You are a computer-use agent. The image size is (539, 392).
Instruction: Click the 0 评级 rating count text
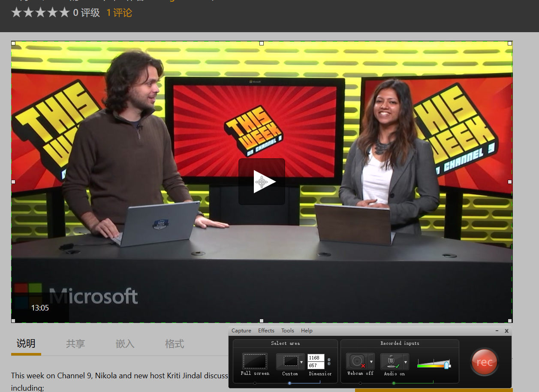coord(86,13)
